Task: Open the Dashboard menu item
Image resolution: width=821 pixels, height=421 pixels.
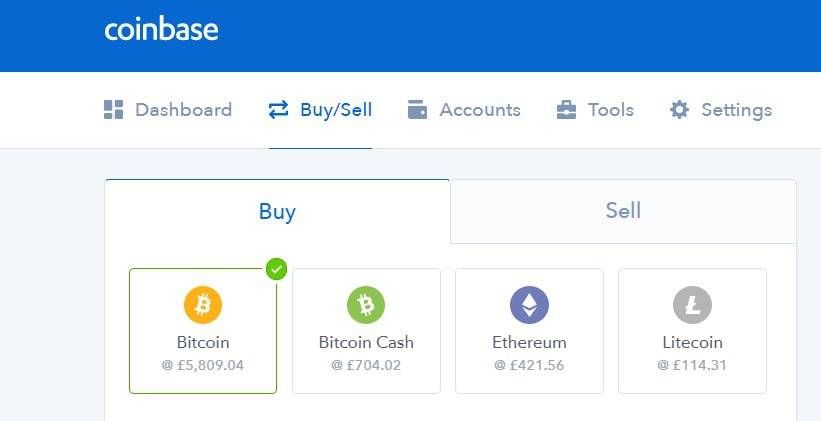Action: (183, 110)
